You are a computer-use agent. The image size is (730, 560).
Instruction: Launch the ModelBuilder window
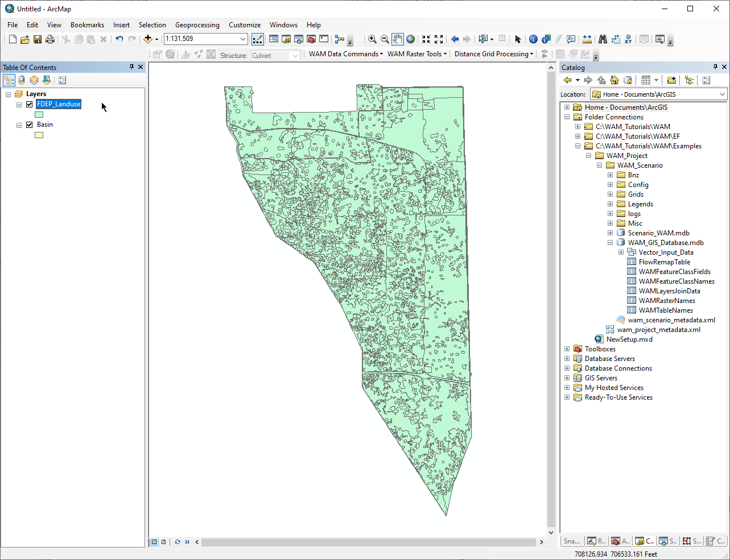pos(340,39)
